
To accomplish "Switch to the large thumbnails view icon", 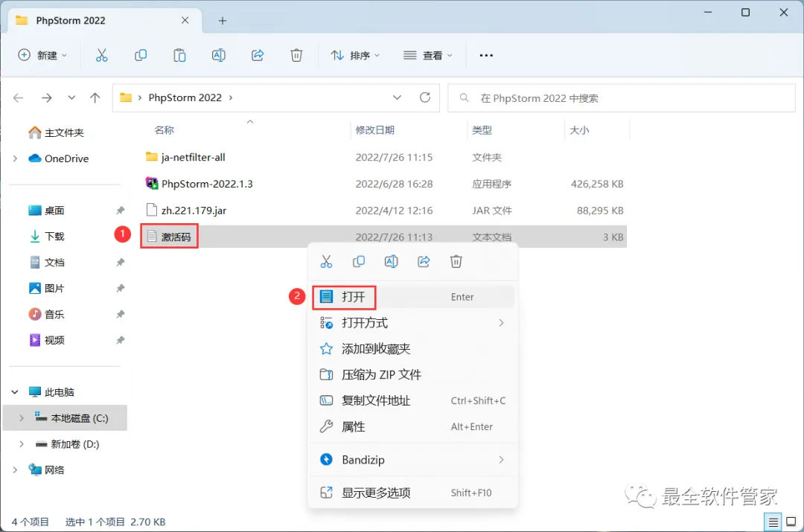I will click(x=791, y=522).
